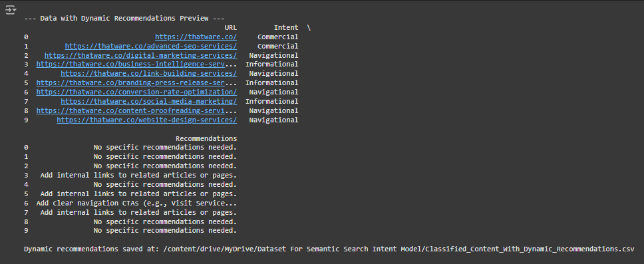This screenshot has width=644, height=264.
Task: Open the conversion-rate-optimization link
Action: [x=136, y=92]
